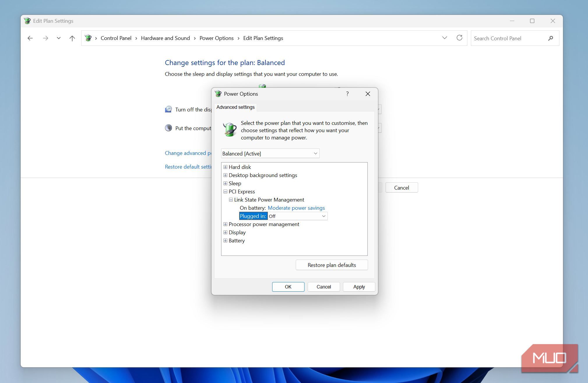Open Power Options breadcrumb

(216, 38)
